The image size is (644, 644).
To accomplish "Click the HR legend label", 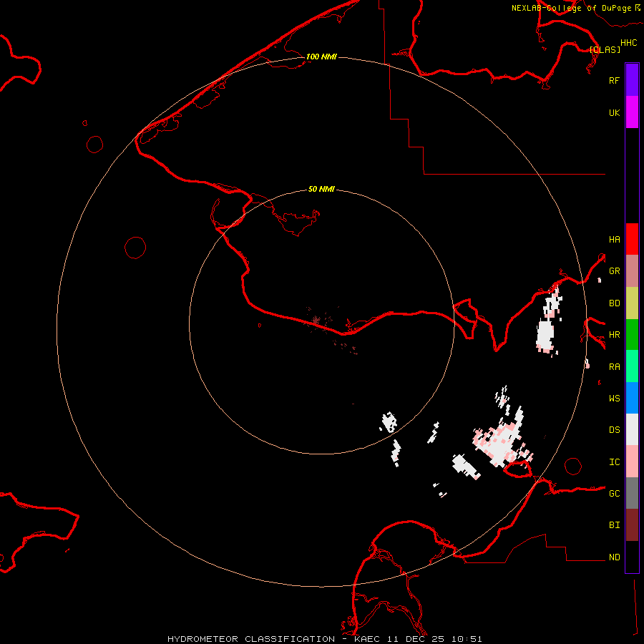I will (615, 335).
